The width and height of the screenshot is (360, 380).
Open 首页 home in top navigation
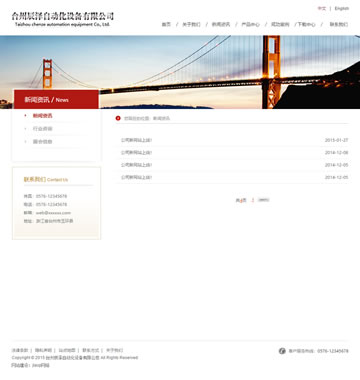[166, 24]
